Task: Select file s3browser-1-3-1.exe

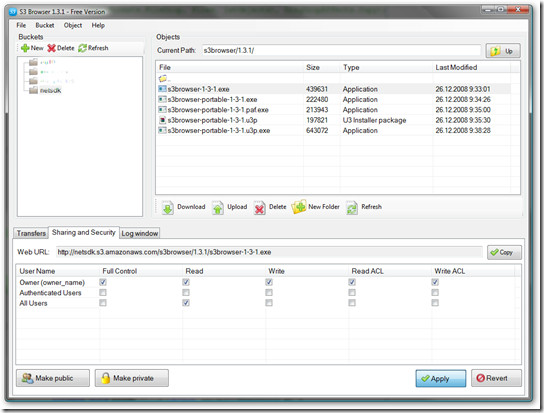Action: coord(198,89)
